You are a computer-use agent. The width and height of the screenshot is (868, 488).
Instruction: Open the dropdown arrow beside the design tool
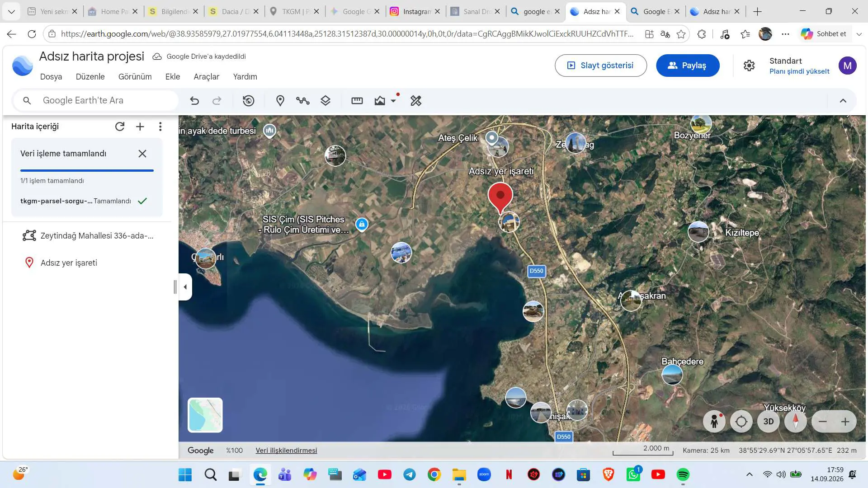pyautogui.click(x=393, y=101)
